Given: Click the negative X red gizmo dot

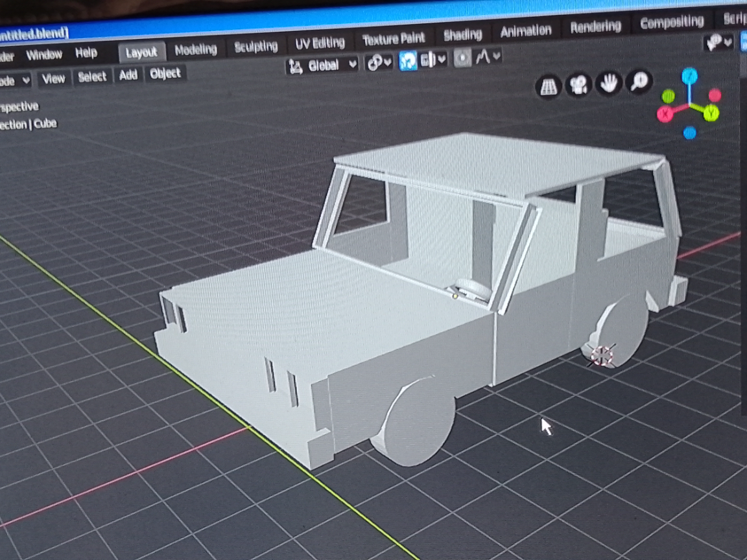Looking at the screenshot, I should click(715, 96).
